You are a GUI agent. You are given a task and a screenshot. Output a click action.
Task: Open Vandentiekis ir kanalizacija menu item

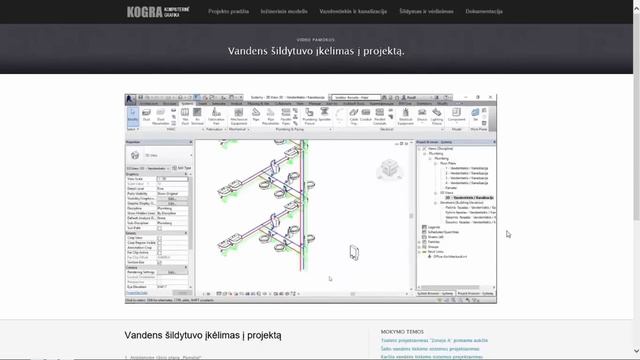[x=353, y=11]
